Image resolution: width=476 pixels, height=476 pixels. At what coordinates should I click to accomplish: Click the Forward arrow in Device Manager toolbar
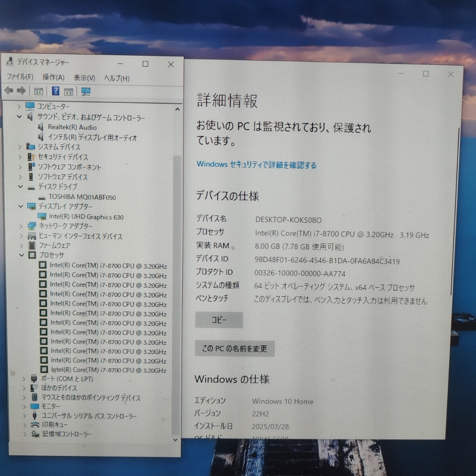(x=21, y=91)
